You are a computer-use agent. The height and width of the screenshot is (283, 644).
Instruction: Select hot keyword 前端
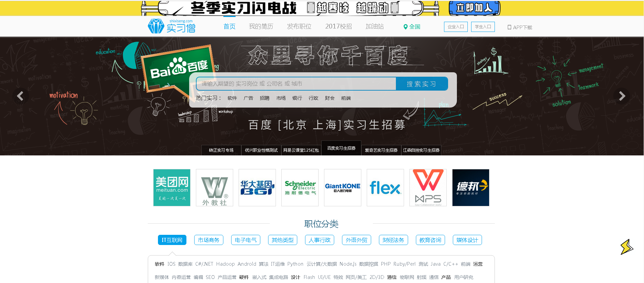point(346,98)
